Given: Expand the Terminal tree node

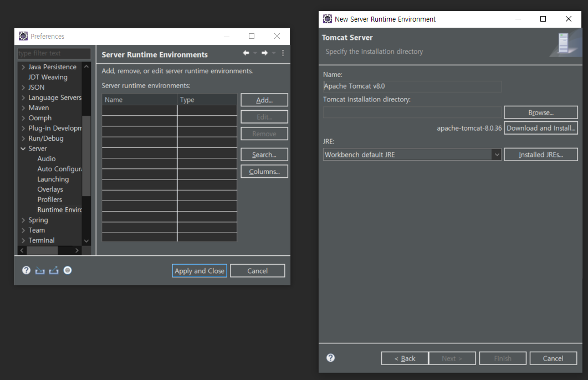Looking at the screenshot, I should click(23, 240).
